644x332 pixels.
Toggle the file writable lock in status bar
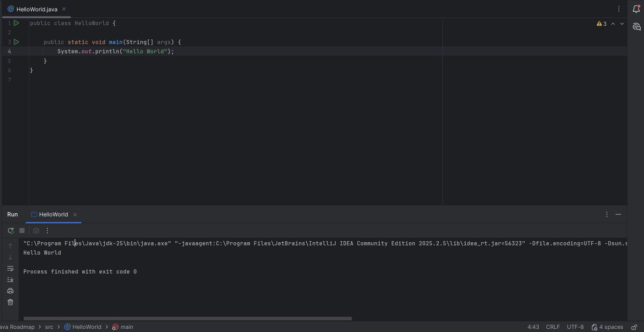(634, 327)
